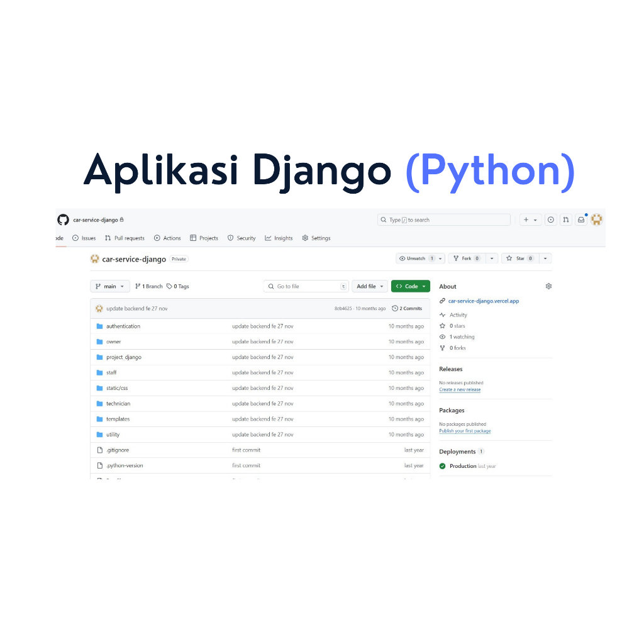The image size is (644, 644).
Task: Click the Type / to search box
Action: (444, 219)
